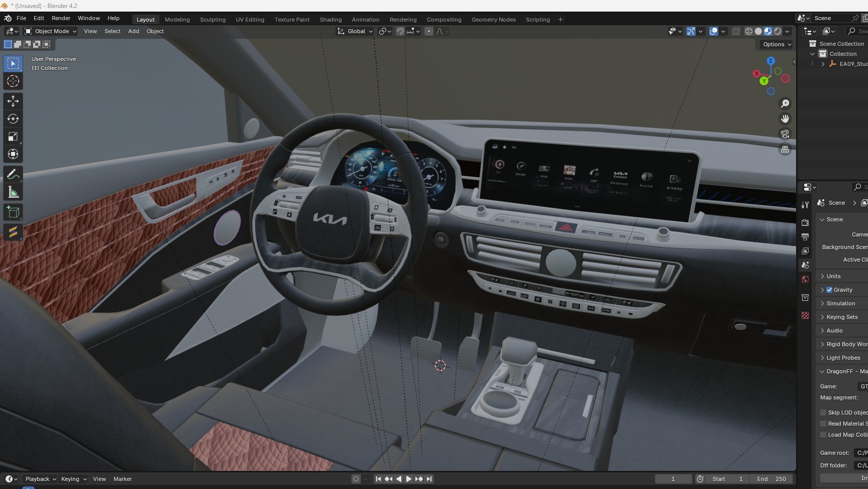The image size is (868, 489).
Task: Select the Cursor tool in toolbar
Action: [13, 81]
